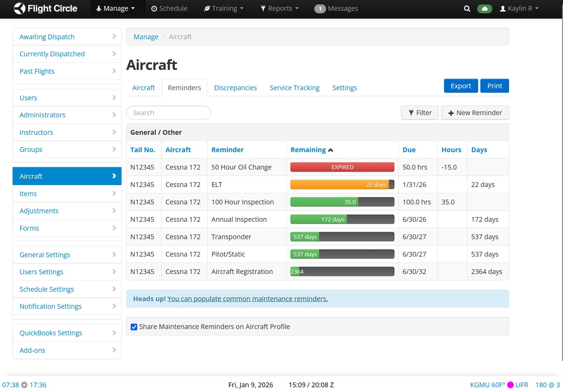Click the Schedule clock icon
563x392 pixels.
pyautogui.click(x=154, y=9)
